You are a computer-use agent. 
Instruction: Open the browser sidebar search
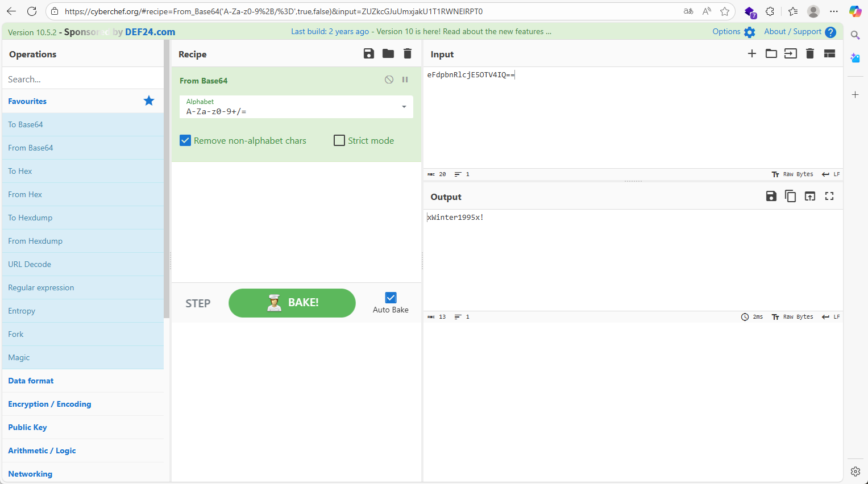(855, 35)
